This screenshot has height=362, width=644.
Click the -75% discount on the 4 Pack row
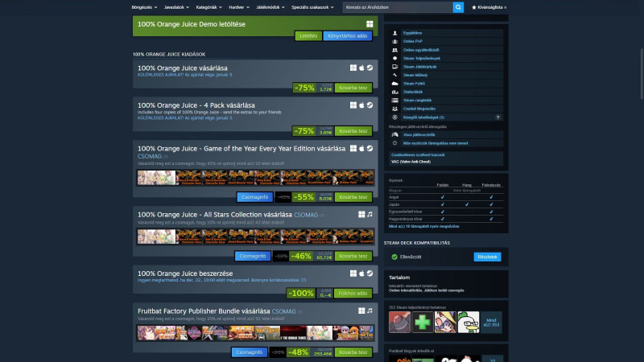tap(304, 131)
